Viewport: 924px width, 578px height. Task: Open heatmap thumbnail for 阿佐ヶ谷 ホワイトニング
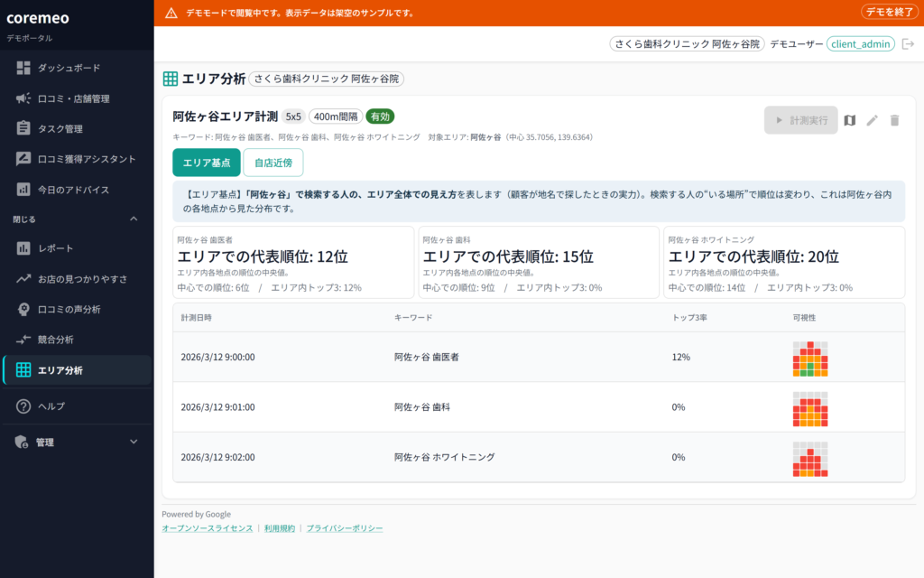[x=810, y=459]
